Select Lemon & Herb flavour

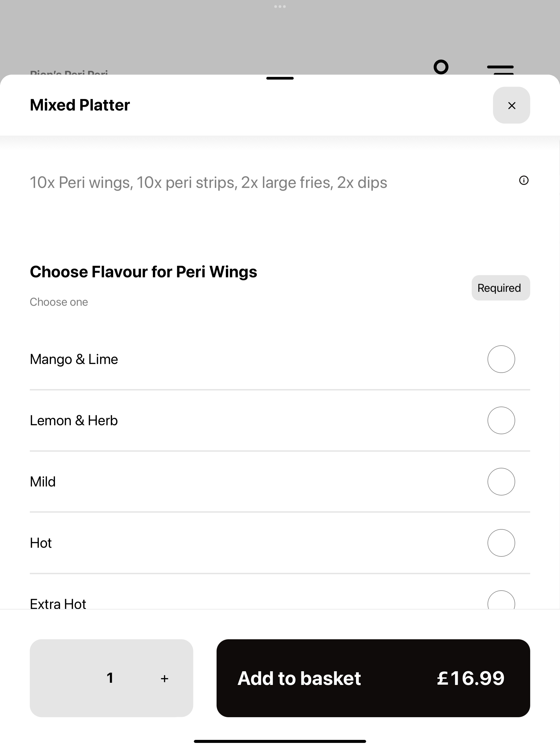click(x=280, y=421)
